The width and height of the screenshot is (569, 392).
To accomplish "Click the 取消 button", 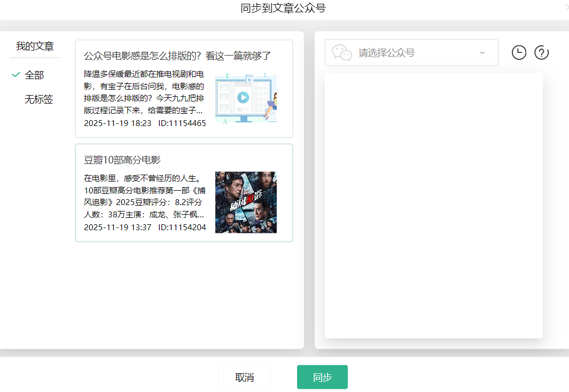I will [244, 377].
